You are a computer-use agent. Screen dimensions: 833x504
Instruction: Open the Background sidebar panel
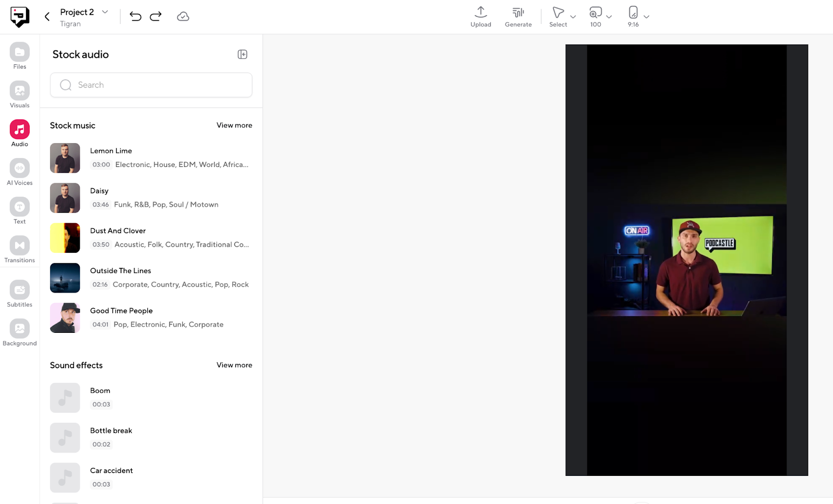20,333
